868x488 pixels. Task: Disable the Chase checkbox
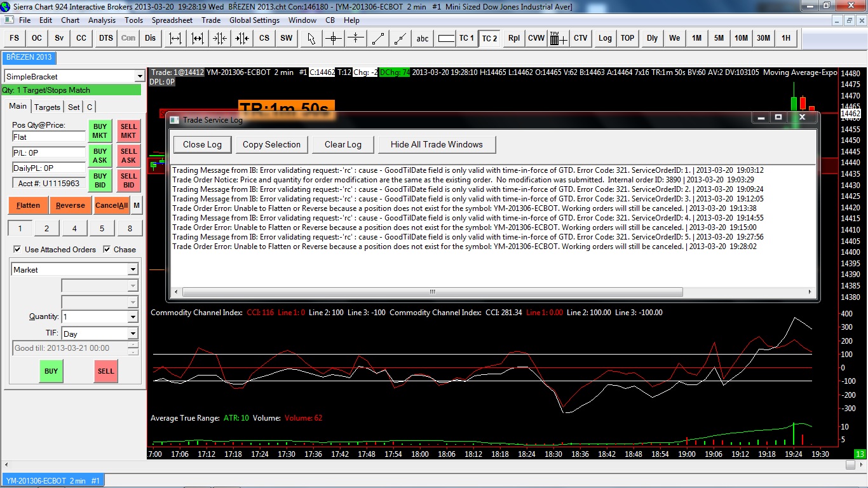click(x=107, y=250)
